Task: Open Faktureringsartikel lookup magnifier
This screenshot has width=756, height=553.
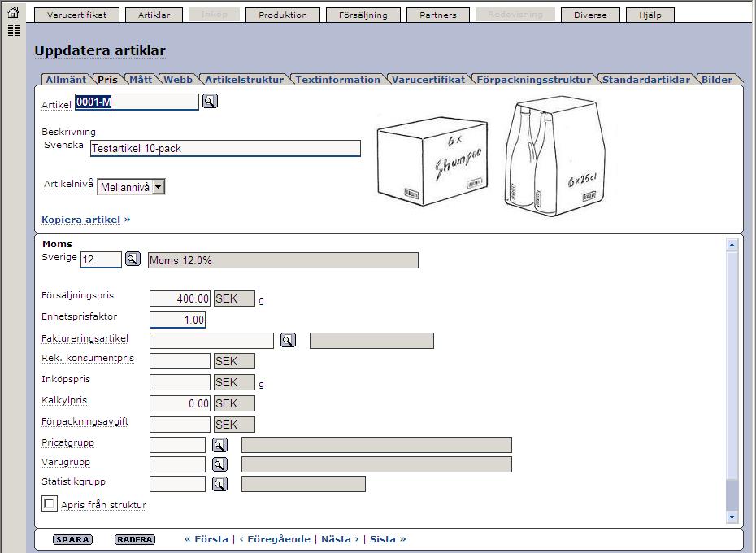Action: [288, 340]
